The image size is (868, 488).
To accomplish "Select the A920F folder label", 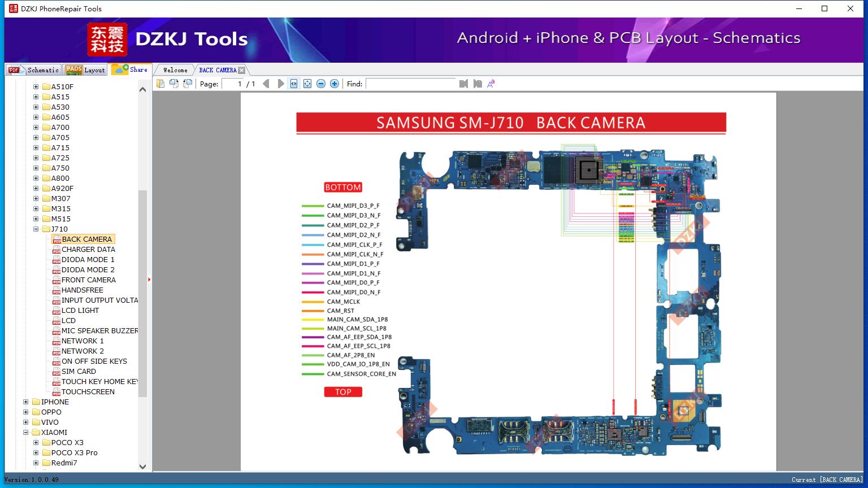I will click(63, 189).
